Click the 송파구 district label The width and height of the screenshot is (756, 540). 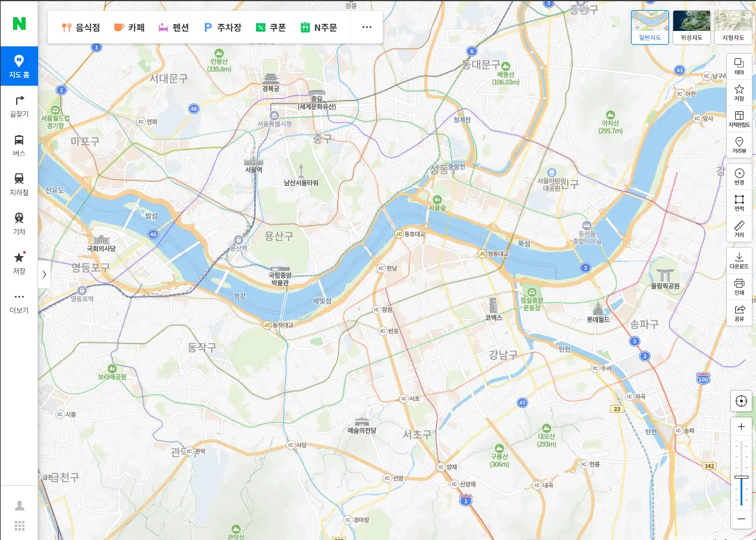point(645,324)
